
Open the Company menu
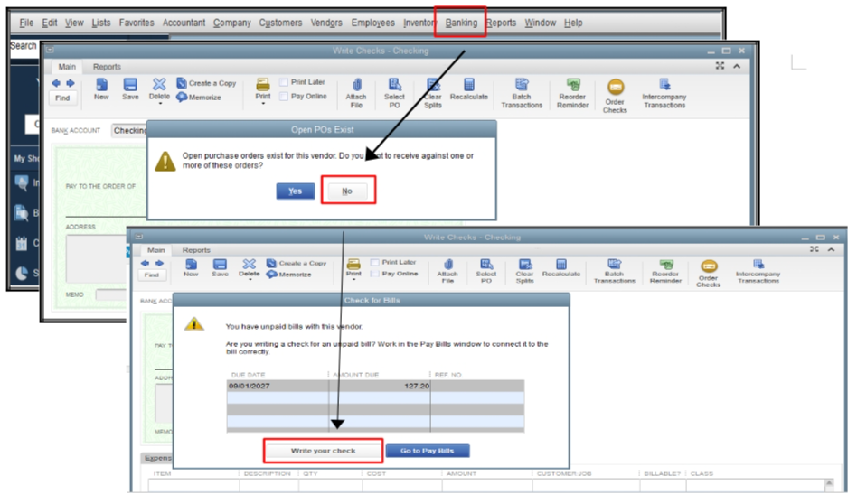(231, 23)
